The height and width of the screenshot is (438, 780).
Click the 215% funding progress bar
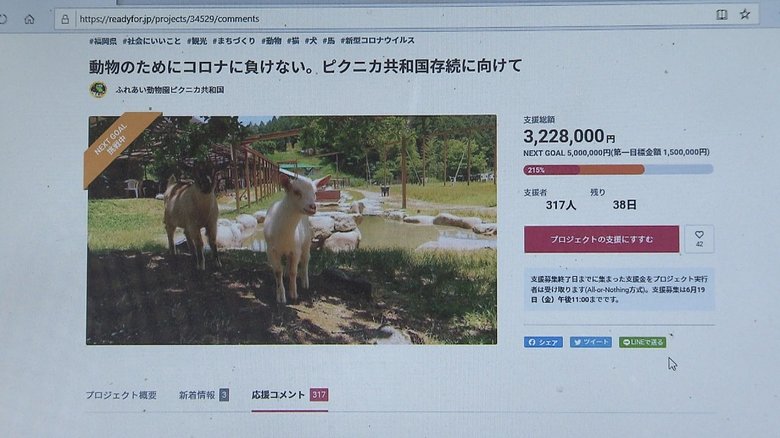click(x=618, y=170)
